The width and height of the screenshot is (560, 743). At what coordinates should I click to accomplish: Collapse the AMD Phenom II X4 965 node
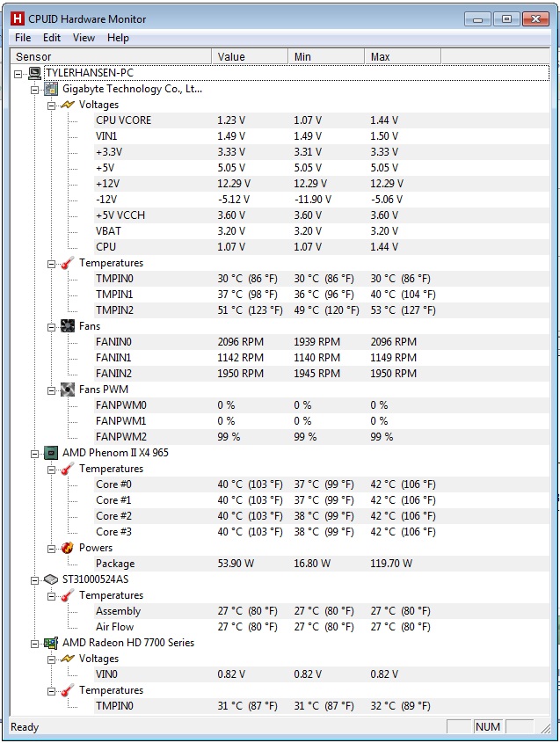34,454
